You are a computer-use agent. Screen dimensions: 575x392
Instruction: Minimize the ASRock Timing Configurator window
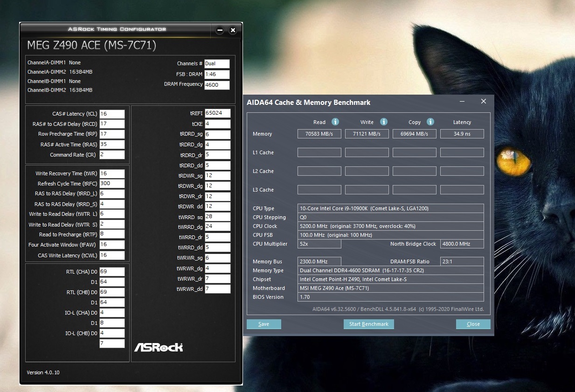click(x=220, y=30)
